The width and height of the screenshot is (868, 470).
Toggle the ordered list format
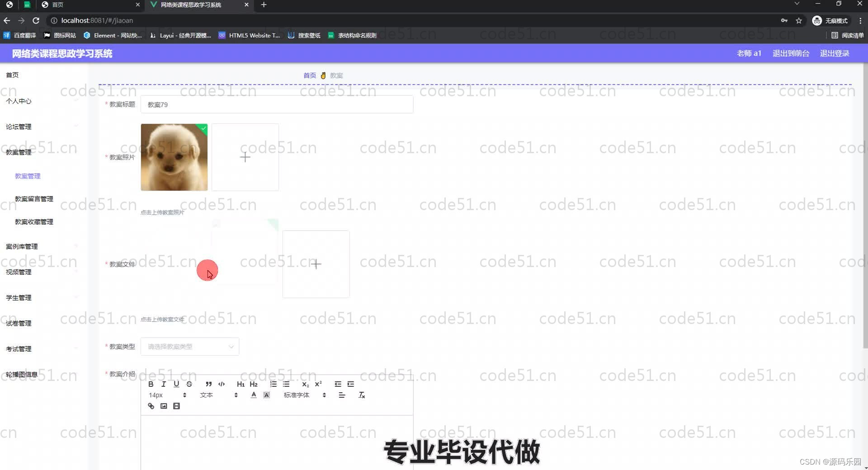click(274, 384)
